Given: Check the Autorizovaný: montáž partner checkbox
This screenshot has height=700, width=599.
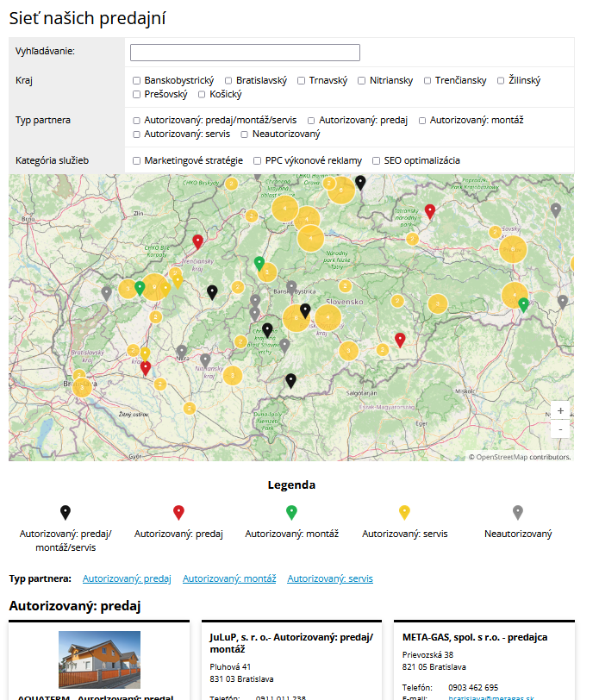Looking at the screenshot, I should click(422, 121).
